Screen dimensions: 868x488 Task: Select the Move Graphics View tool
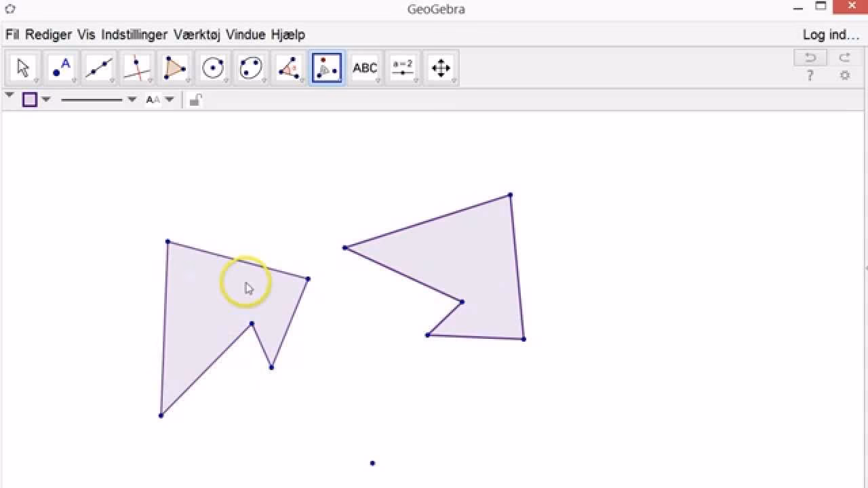tap(441, 68)
